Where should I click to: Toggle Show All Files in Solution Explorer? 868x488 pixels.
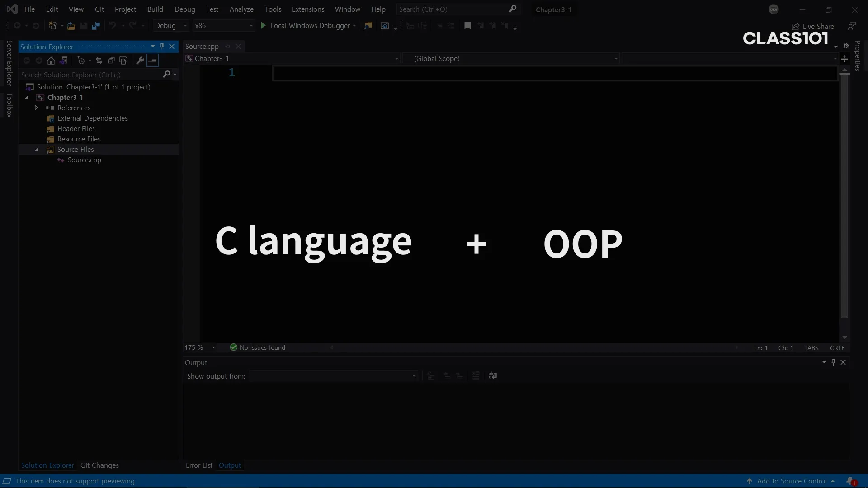pos(123,61)
